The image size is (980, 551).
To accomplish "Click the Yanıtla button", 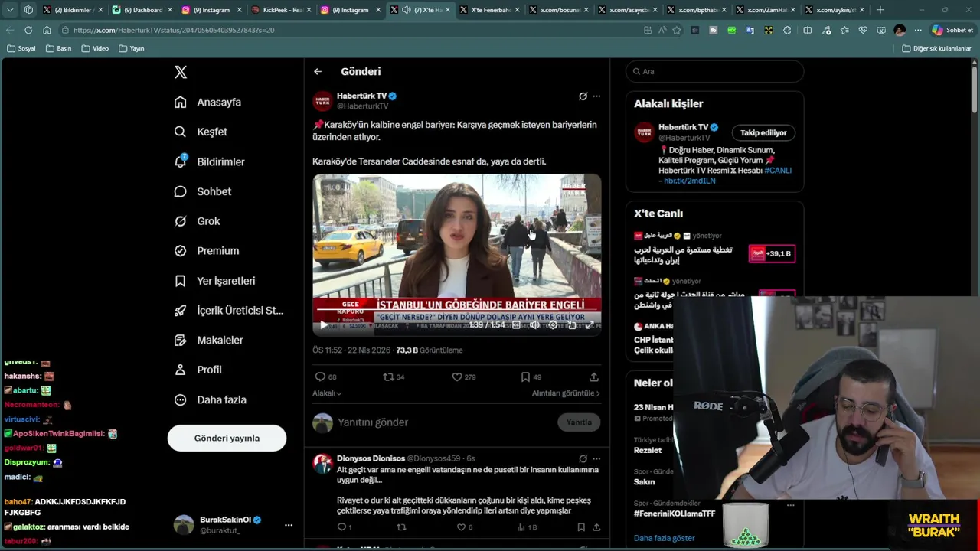I will click(x=579, y=422).
